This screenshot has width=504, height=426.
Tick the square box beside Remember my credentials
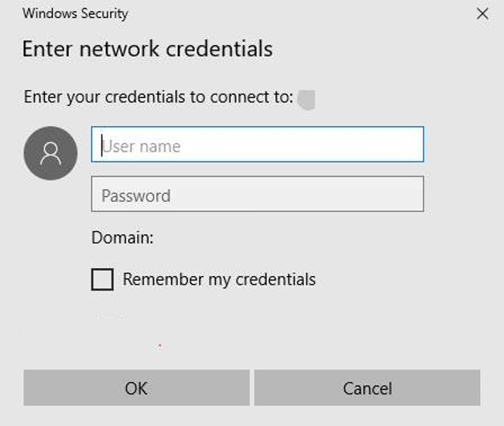[102, 279]
